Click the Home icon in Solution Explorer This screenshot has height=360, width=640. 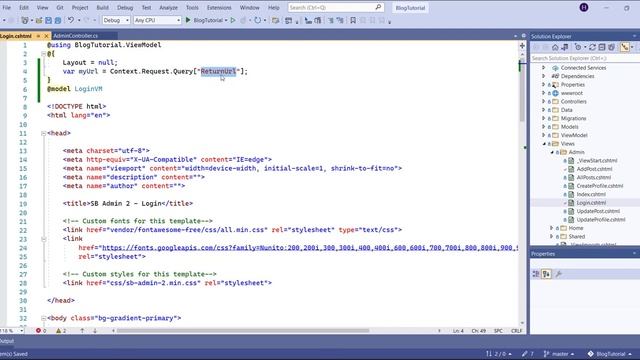(x=555, y=47)
